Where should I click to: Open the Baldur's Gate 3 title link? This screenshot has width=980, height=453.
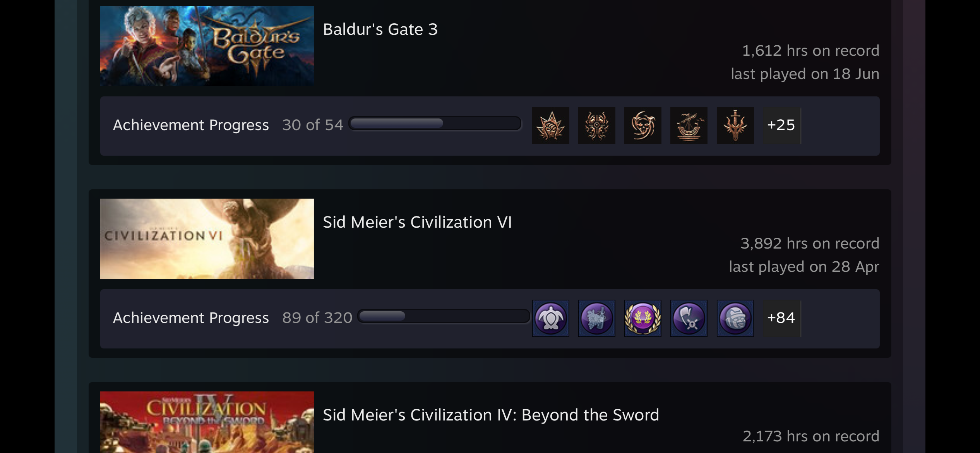tap(380, 29)
